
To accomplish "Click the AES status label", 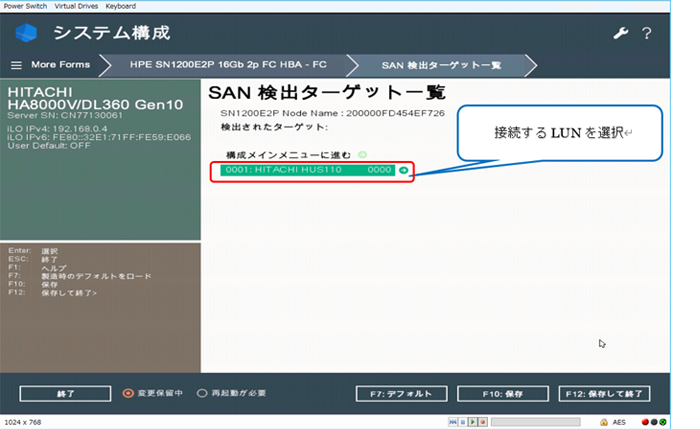I will pos(619,422).
